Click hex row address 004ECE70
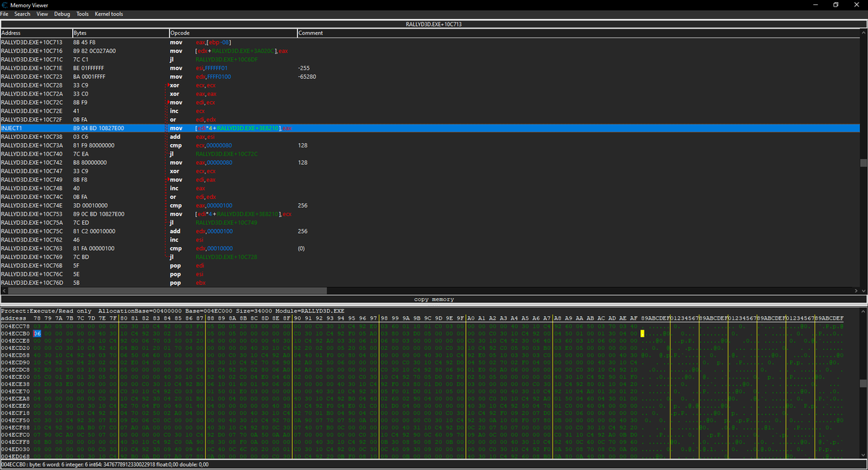Viewport: 868px width, 470px height. coord(14,391)
